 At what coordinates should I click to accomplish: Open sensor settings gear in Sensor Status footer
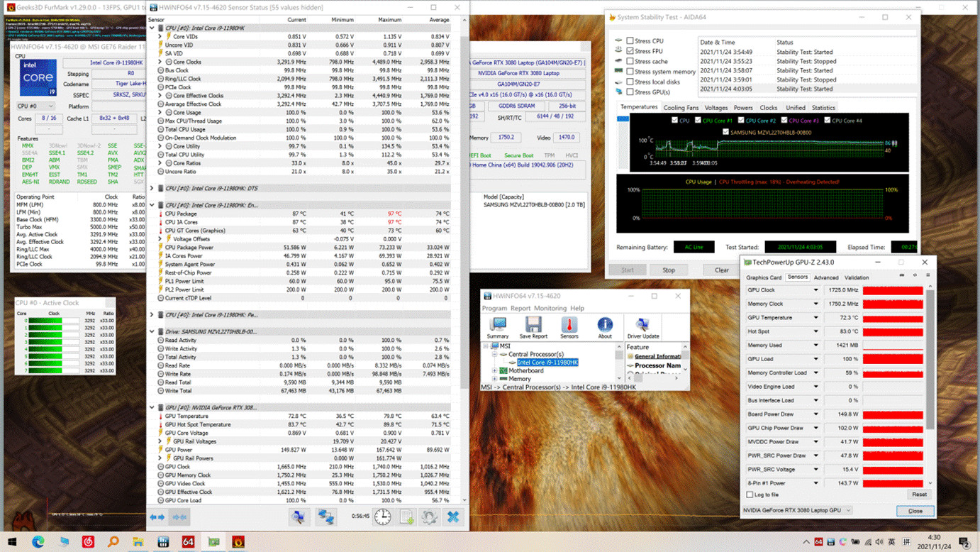point(430,517)
